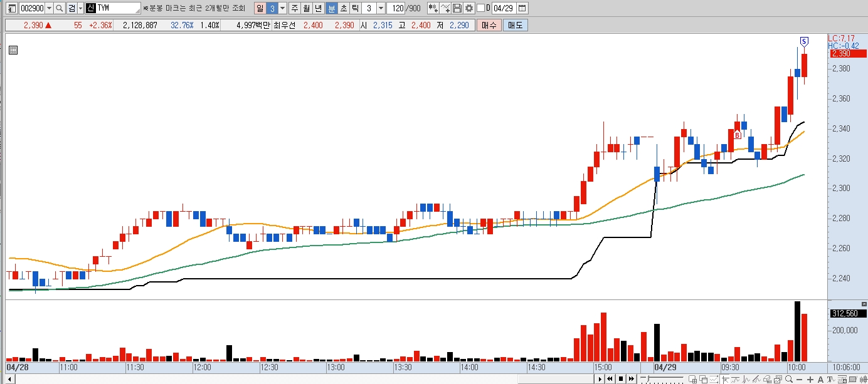Click the stock code field 002900
This screenshot has width=868, height=384.
[33, 8]
